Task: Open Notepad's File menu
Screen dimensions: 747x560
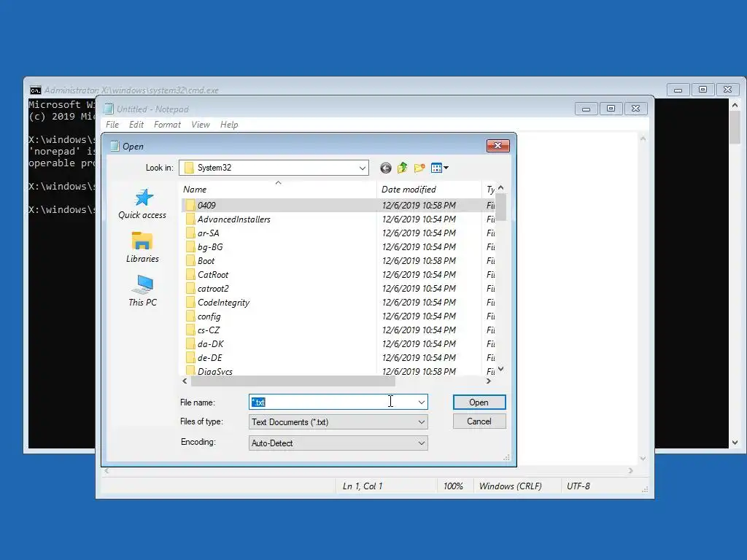Action: (112, 125)
